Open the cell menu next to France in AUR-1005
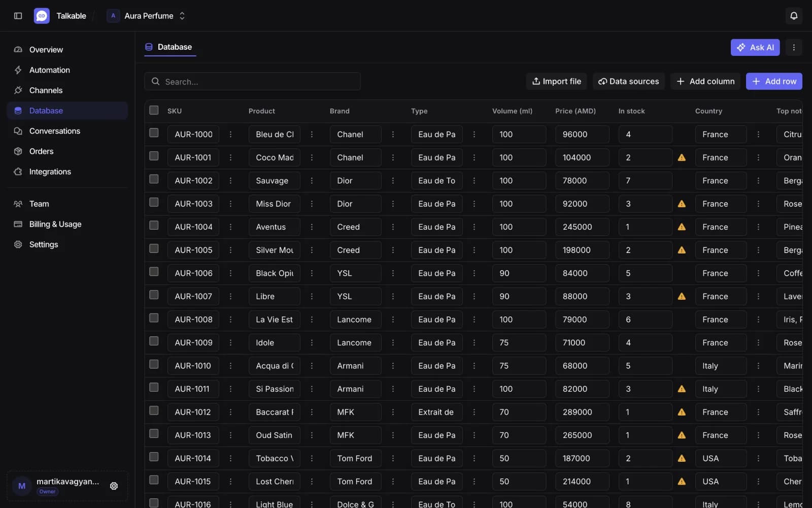Screen dimensions: 812x508 [x=758, y=250]
